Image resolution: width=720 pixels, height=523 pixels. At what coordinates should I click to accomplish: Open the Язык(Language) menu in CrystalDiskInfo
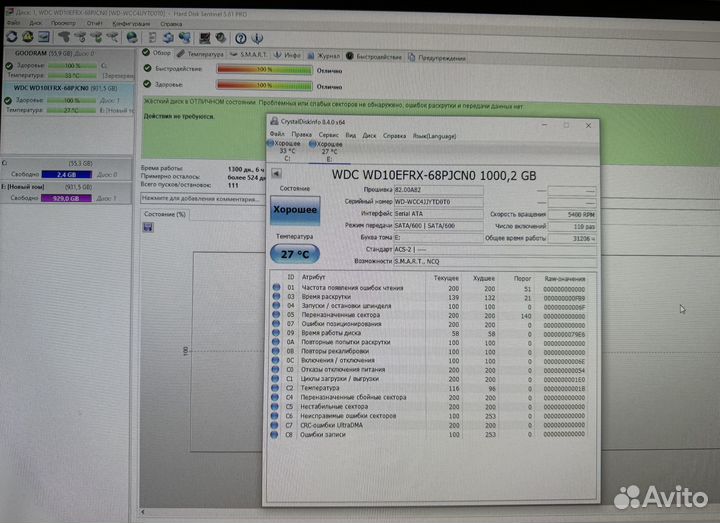434,136
